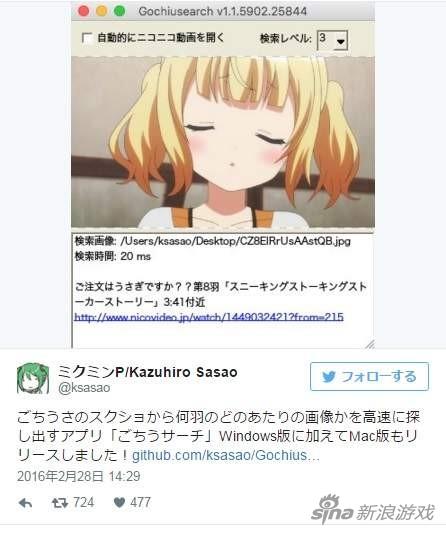The width and height of the screenshot is (446, 534).
Task: Click the tweet timestamp 2016年2月28日 14:29
Action: [x=79, y=476]
